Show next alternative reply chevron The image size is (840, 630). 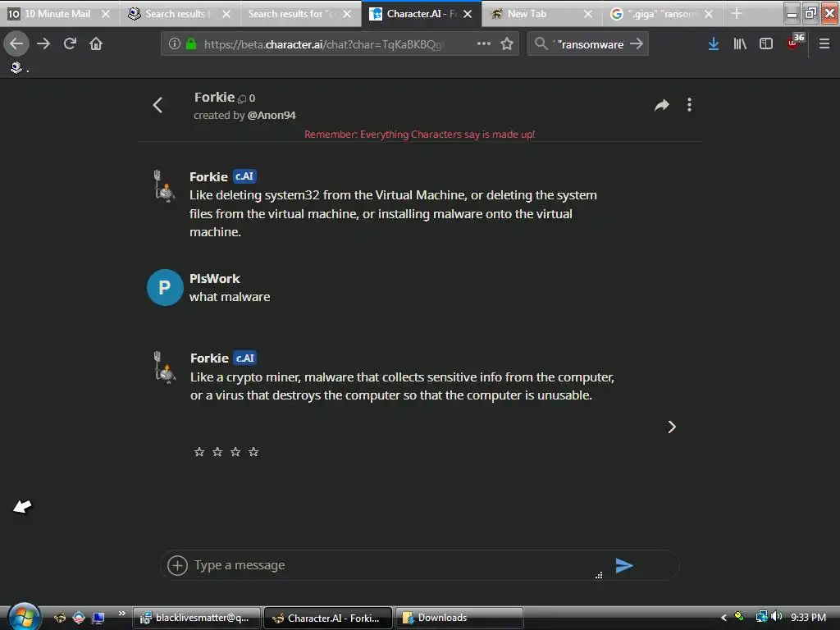click(x=672, y=427)
